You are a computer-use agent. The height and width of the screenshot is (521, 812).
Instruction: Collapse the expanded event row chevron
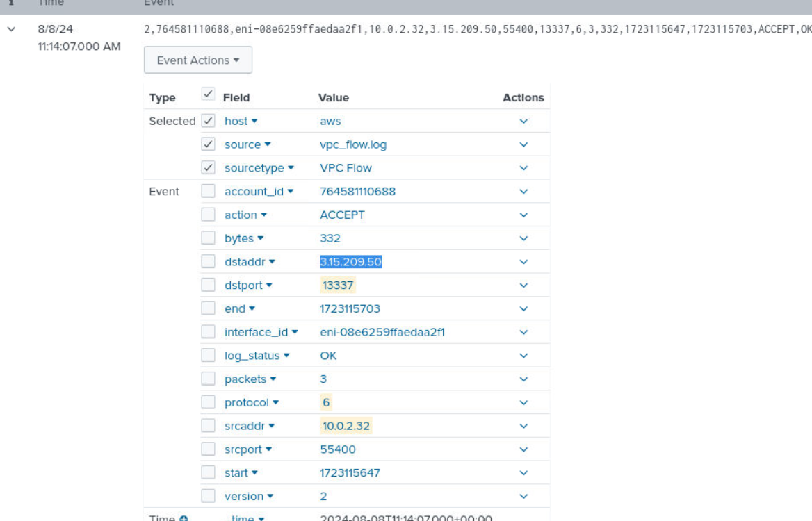(10, 30)
